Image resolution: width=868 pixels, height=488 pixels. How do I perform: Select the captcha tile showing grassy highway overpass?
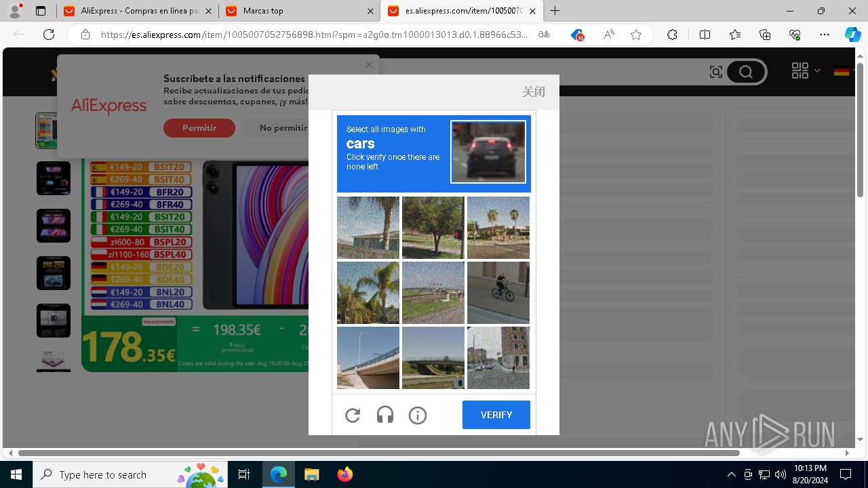point(433,293)
